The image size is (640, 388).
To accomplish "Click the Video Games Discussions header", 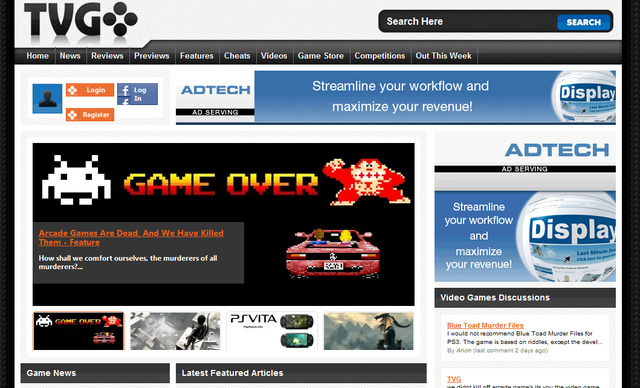I will [x=525, y=298].
